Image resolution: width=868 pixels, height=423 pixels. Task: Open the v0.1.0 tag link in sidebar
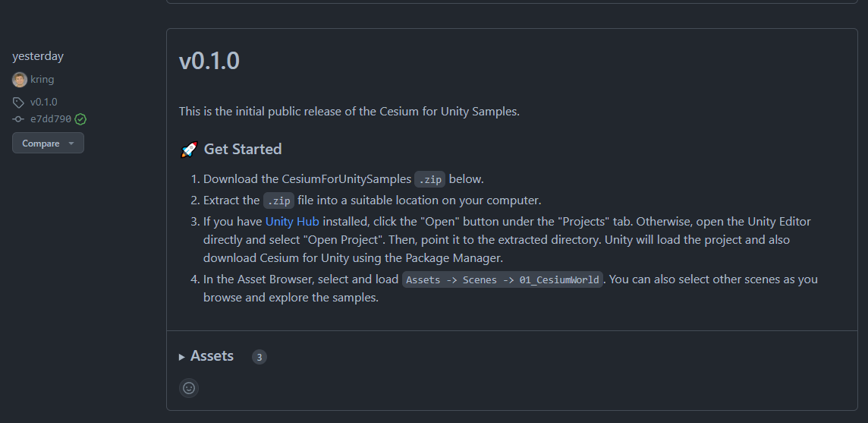point(44,102)
